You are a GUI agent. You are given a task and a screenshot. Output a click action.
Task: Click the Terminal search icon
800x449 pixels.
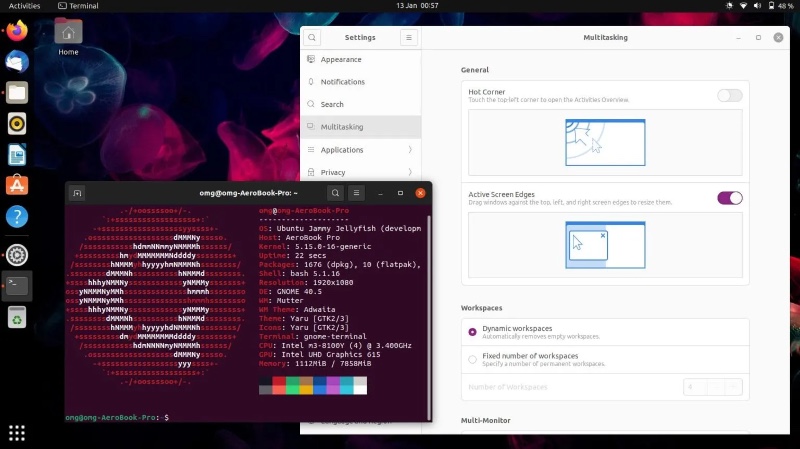click(335, 193)
